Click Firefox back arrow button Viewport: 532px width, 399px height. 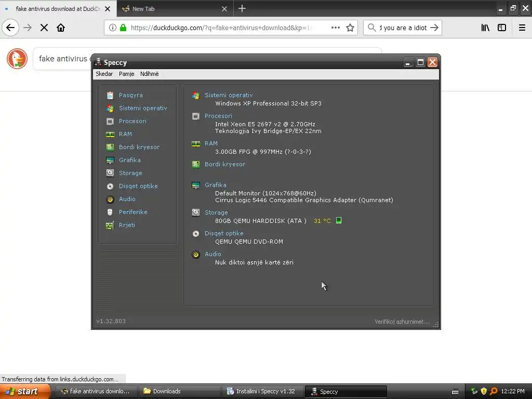pos(10,28)
